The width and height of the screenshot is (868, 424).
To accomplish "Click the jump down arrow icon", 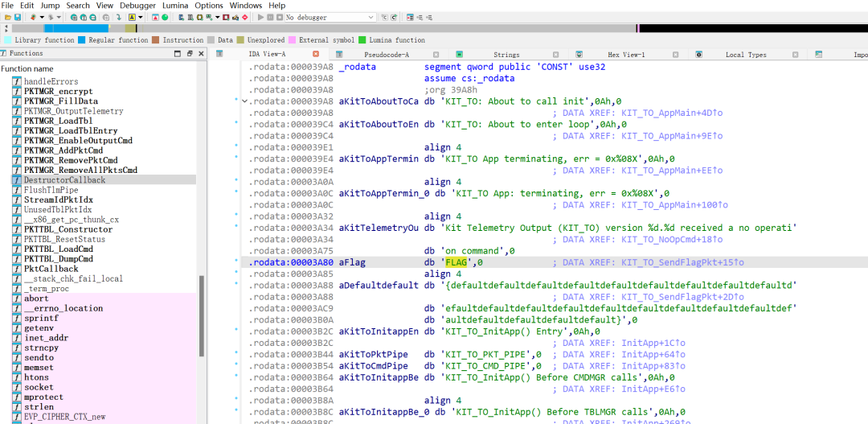I will (x=118, y=17).
